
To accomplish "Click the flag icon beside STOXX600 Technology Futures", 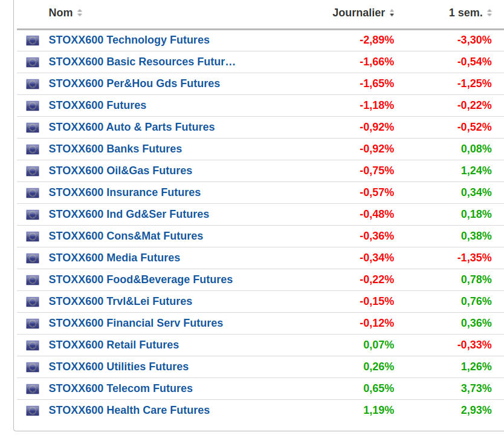I will (33, 41).
